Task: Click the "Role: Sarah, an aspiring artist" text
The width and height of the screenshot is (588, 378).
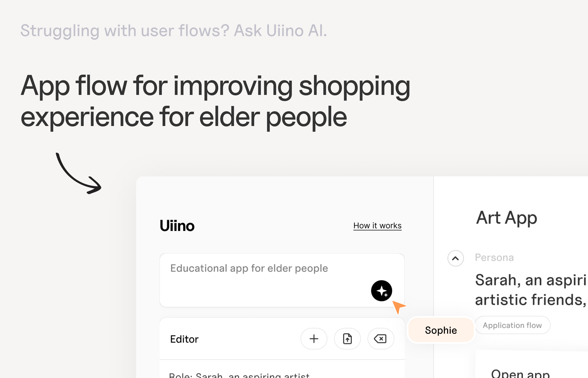Action: click(x=239, y=375)
